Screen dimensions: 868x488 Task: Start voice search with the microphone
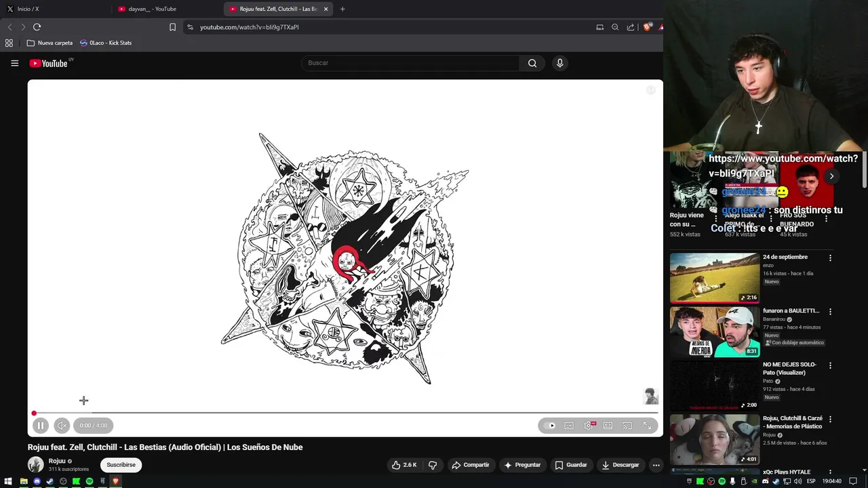click(x=559, y=63)
